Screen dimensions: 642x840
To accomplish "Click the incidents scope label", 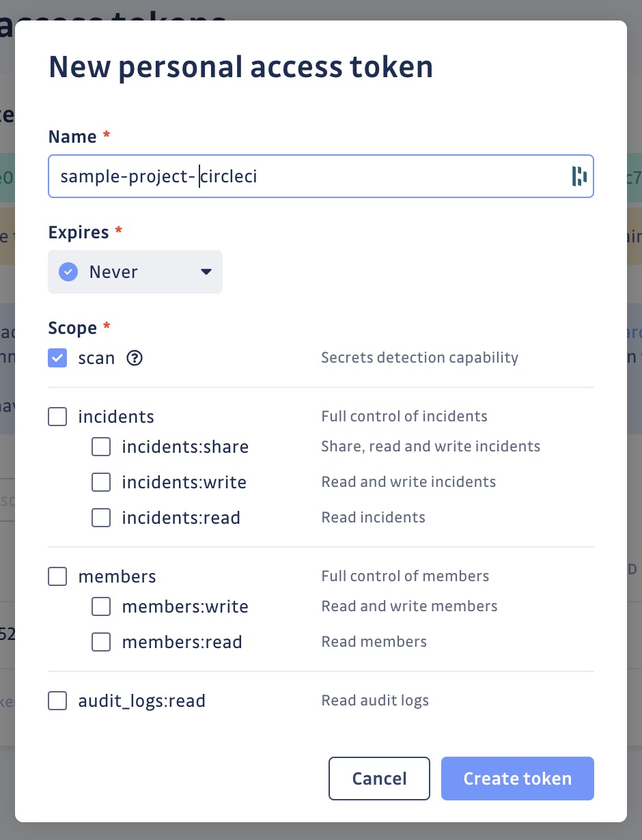I will click(116, 417).
